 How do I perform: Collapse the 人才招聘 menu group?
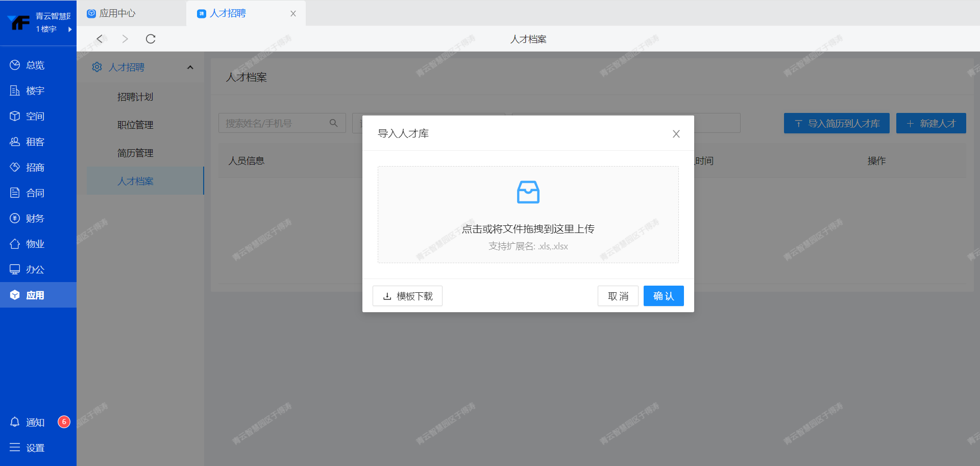click(x=190, y=67)
